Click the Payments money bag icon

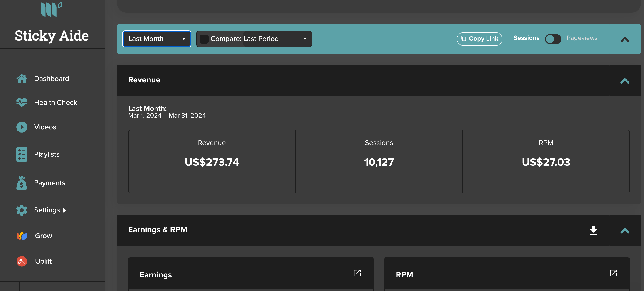tap(22, 183)
